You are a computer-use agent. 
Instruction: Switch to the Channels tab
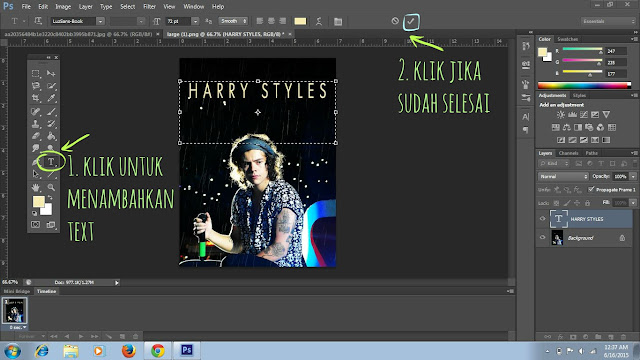pos(569,153)
